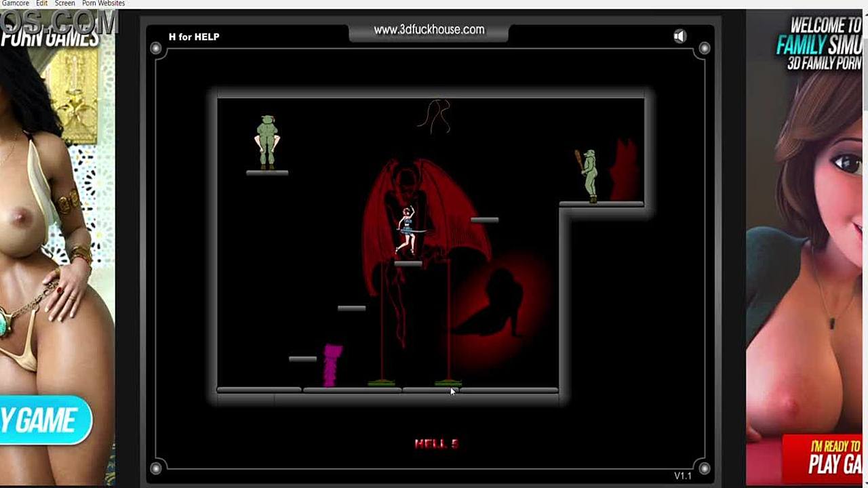This screenshot has height=488, width=868.
Task: Click the pink pillar object near floor
Action: (x=332, y=365)
